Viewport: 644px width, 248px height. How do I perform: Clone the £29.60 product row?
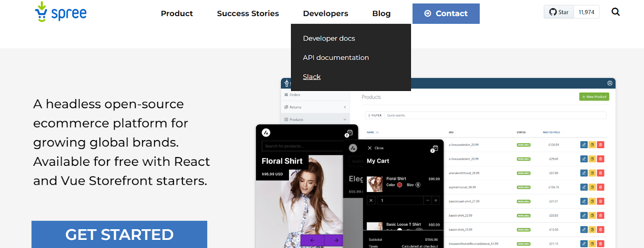[x=592, y=159]
